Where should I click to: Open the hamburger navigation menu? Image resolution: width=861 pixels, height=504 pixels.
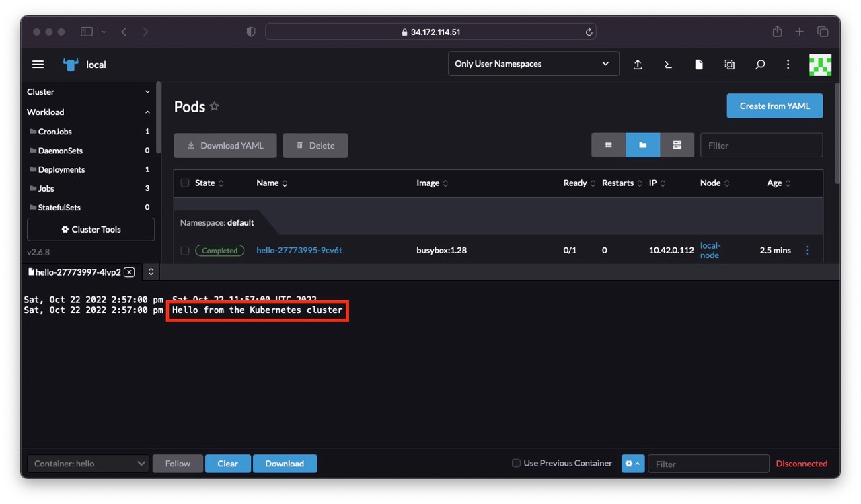(x=38, y=65)
